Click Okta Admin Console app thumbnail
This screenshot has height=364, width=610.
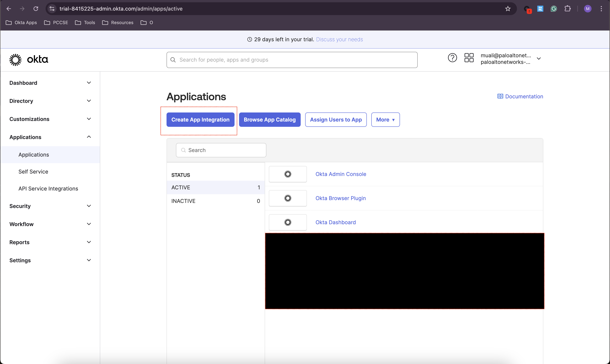(287, 174)
